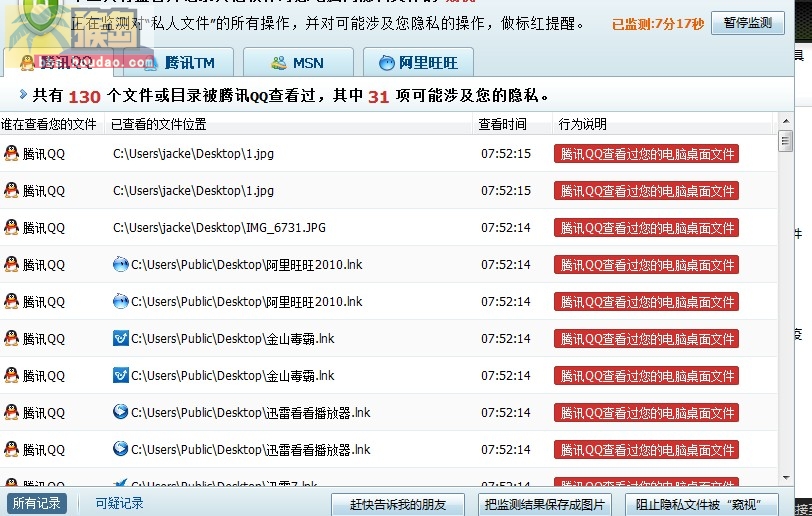Click the red 31 privacy count
Viewport: 812px width, 516px height.
coord(378,96)
